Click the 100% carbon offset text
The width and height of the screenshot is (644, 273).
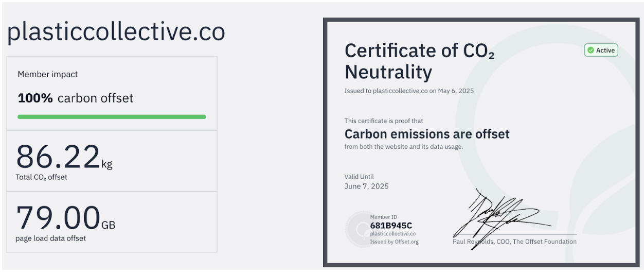pyautogui.click(x=76, y=98)
